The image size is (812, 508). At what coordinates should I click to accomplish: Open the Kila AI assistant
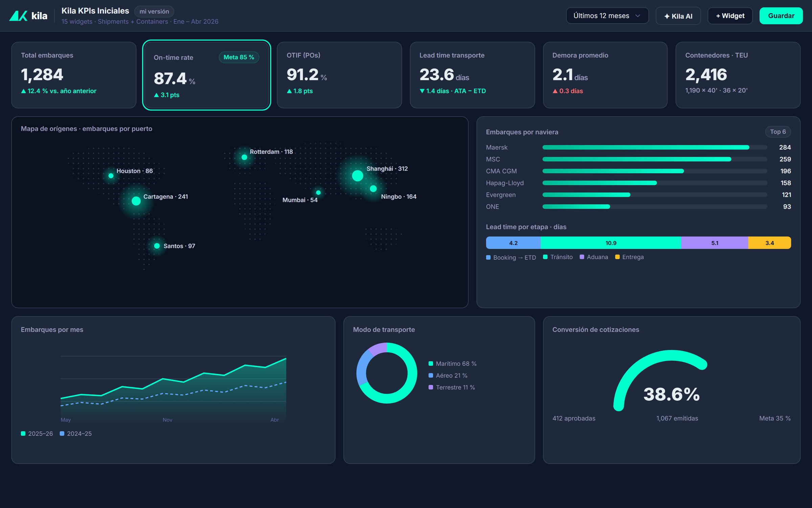678,16
